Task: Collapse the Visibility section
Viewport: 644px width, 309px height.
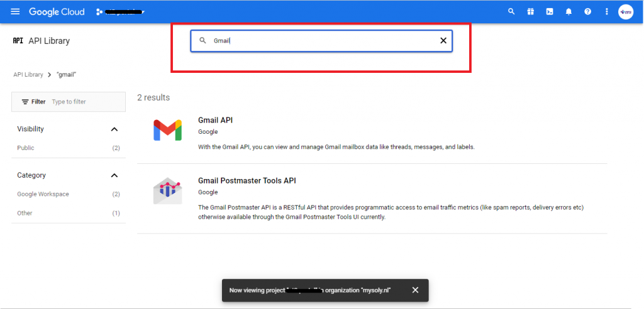Action: 114,129
